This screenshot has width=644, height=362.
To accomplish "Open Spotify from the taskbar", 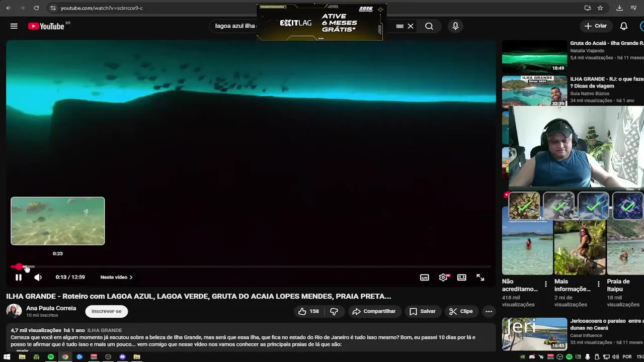I will [51, 357].
